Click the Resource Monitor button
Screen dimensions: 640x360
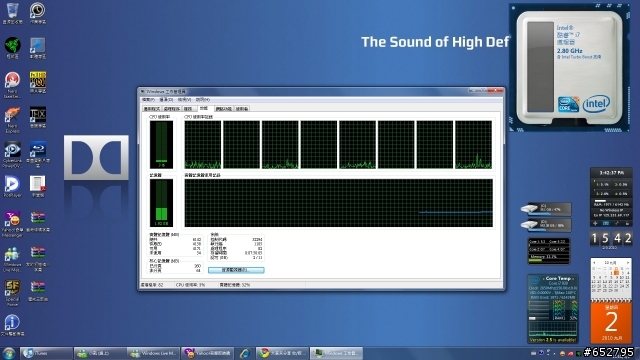click(236, 270)
